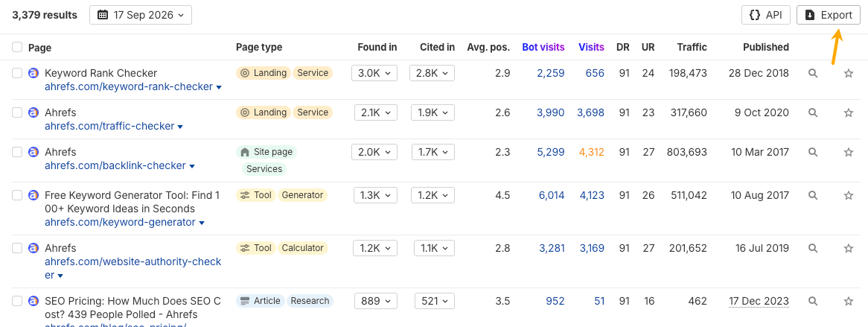This screenshot has width=868, height=327.
Task: Check the traffic-checker row checkbox
Action: [x=17, y=112]
